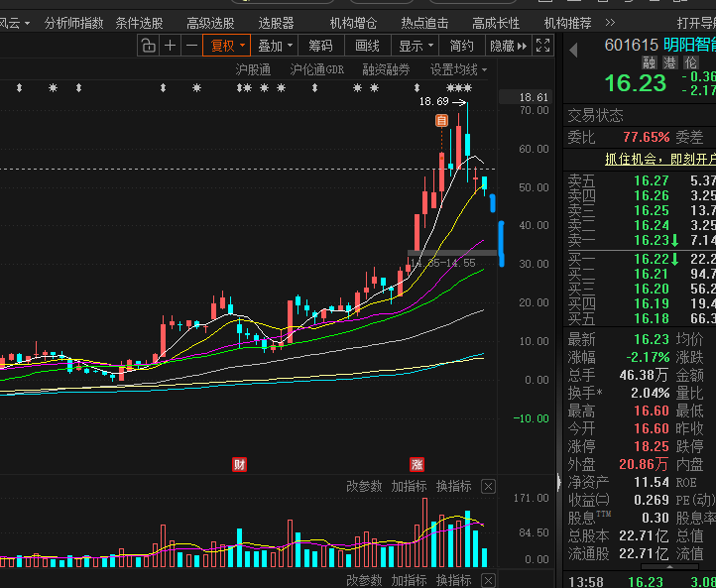Click the 抓住机会，即刻开户 link

click(660, 160)
